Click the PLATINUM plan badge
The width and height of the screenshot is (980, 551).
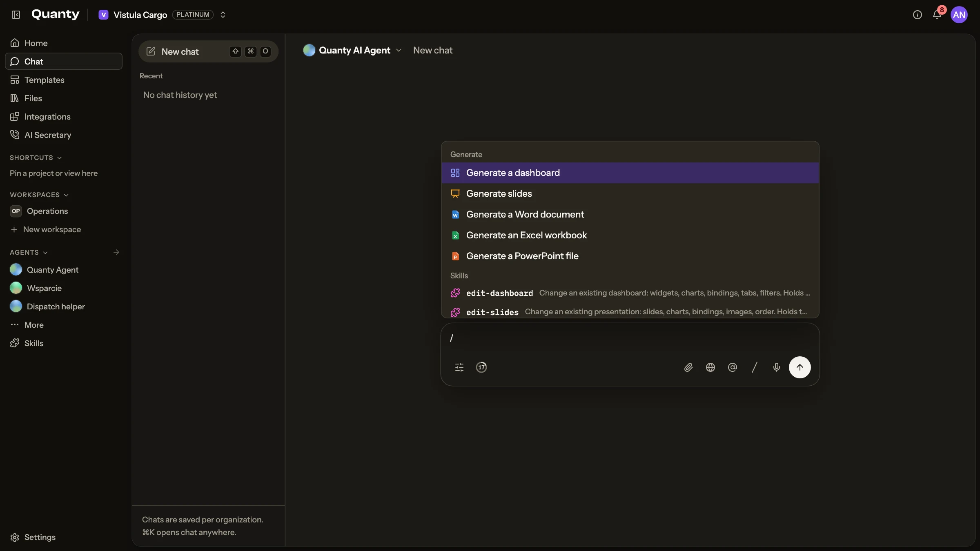click(x=193, y=15)
